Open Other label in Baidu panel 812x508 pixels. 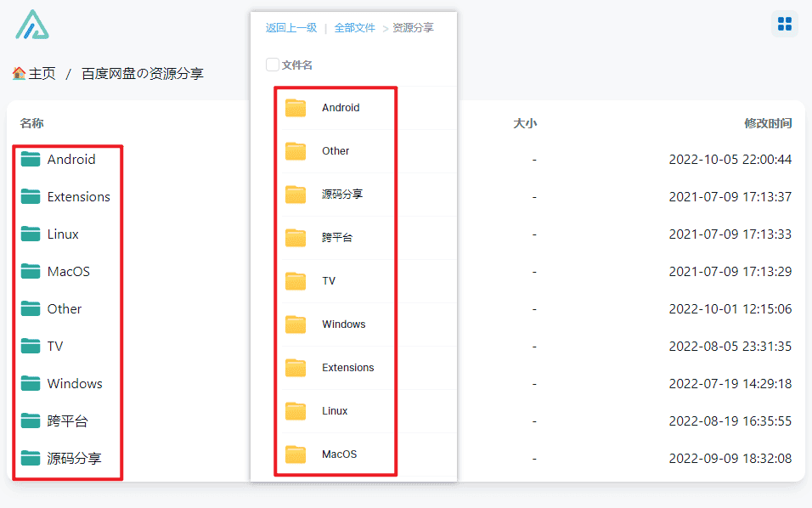pyautogui.click(x=336, y=151)
